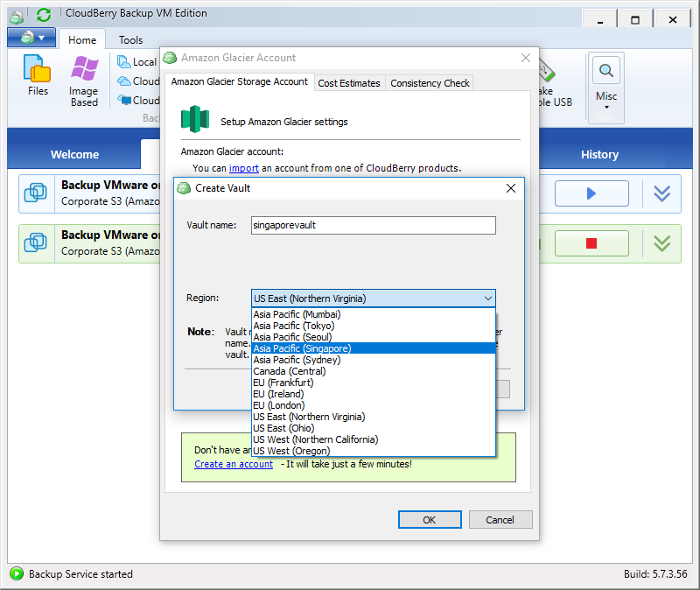Select Asia Pacific (Mumbai) region
Screen dimensions: 700x590
(374, 314)
